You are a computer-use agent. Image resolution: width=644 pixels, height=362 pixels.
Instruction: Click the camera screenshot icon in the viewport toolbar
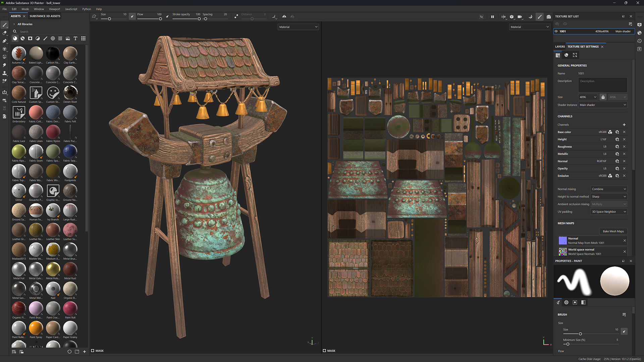548,17
